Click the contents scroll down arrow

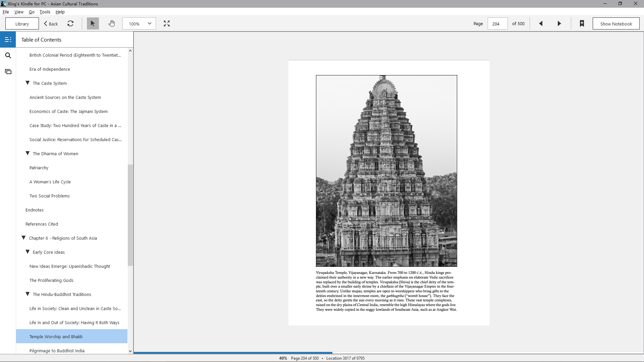point(130,351)
